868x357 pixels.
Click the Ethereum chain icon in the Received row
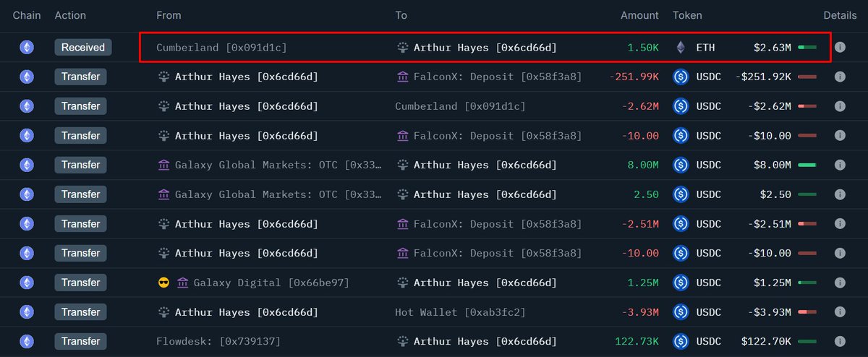click(x=27, y=47)
